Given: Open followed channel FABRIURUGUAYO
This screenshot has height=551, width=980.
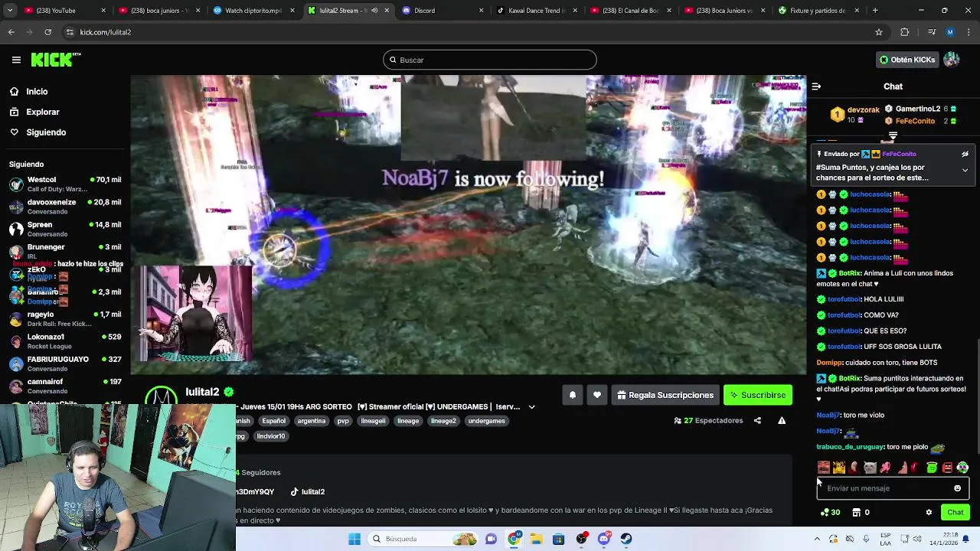Looking at the screenshot, I should coord(65,364).
